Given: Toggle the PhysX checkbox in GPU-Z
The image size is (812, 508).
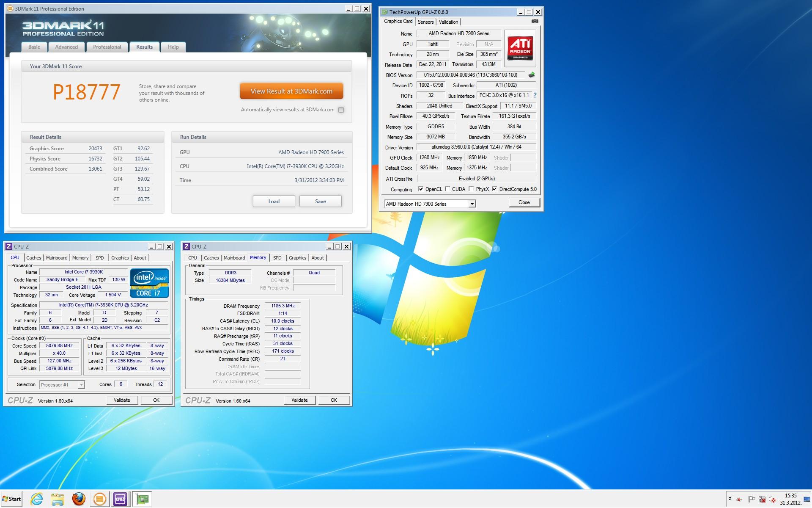Looking at the screenshot, I should (x=471, y=189).
